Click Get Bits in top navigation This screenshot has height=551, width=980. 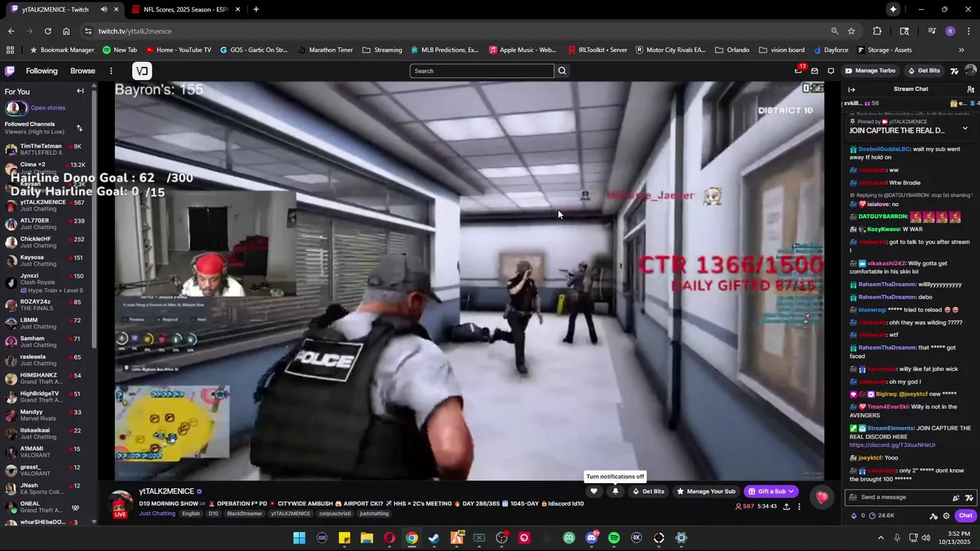923,71
